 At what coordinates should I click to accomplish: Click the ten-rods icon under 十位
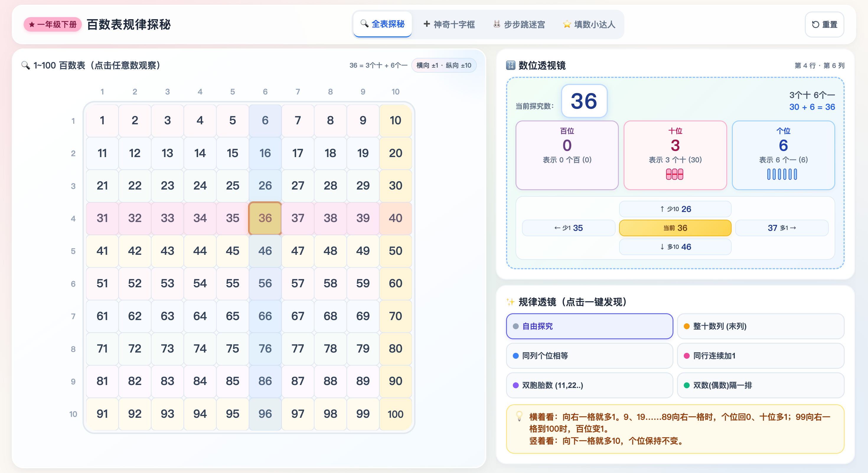675,174
